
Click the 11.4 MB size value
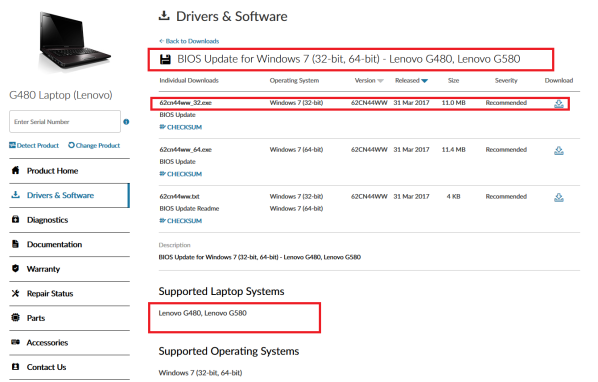click(x=453, y=149)
